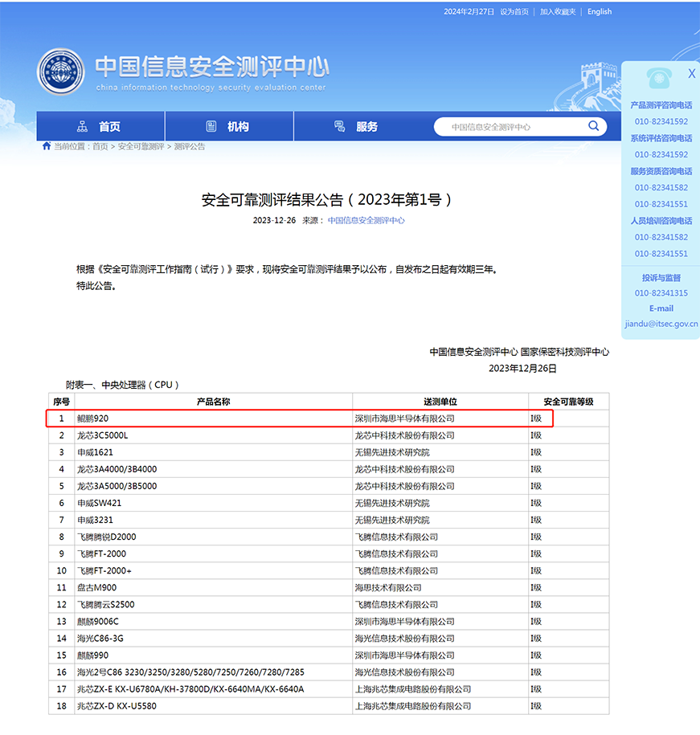Click the header date 2024年2月27日
Screen dimensions: 700x735
point(469,12)
